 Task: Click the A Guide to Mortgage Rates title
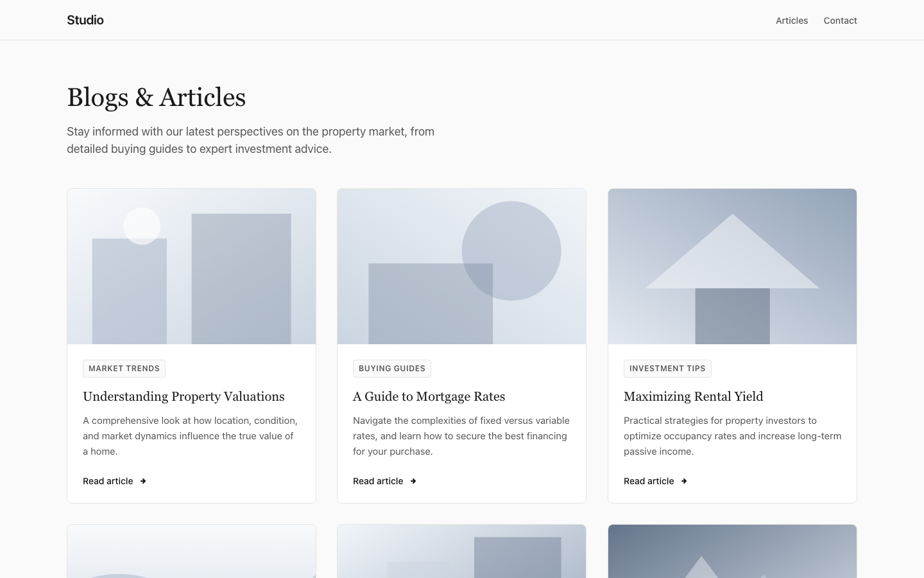point(429,396)
